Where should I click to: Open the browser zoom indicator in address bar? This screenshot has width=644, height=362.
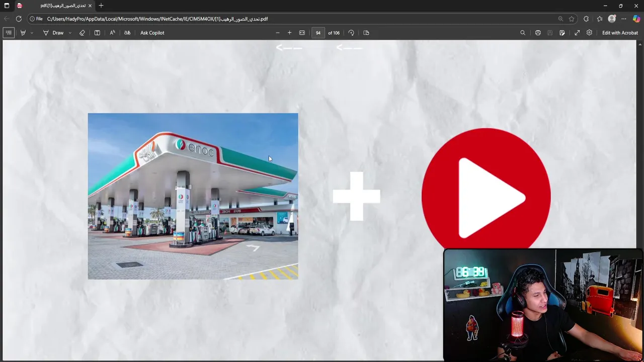(x=560, y=19)
